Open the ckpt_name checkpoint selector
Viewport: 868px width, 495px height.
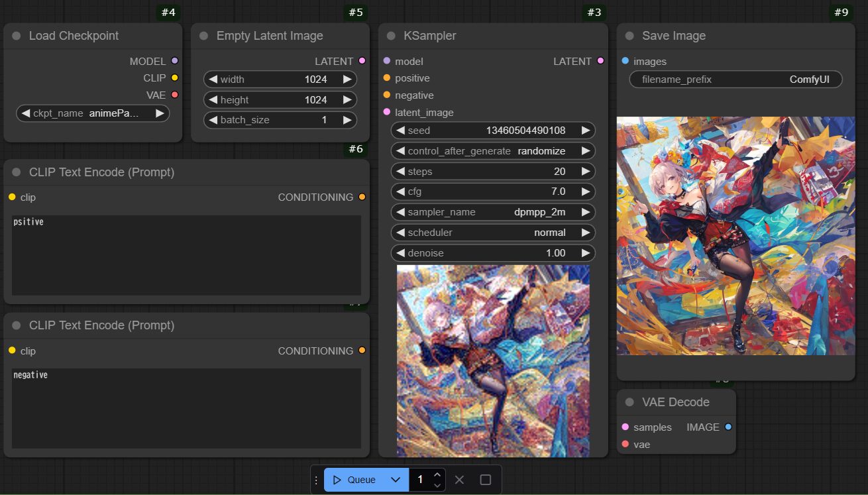[93, 113]
